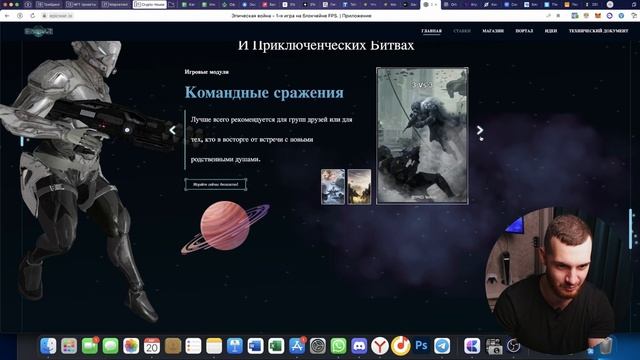Image resolution: width=640 pixels, height=360 pixels.
Task: Open the ГЛАВНАЯ navigation item
Action: click(431, 31)
